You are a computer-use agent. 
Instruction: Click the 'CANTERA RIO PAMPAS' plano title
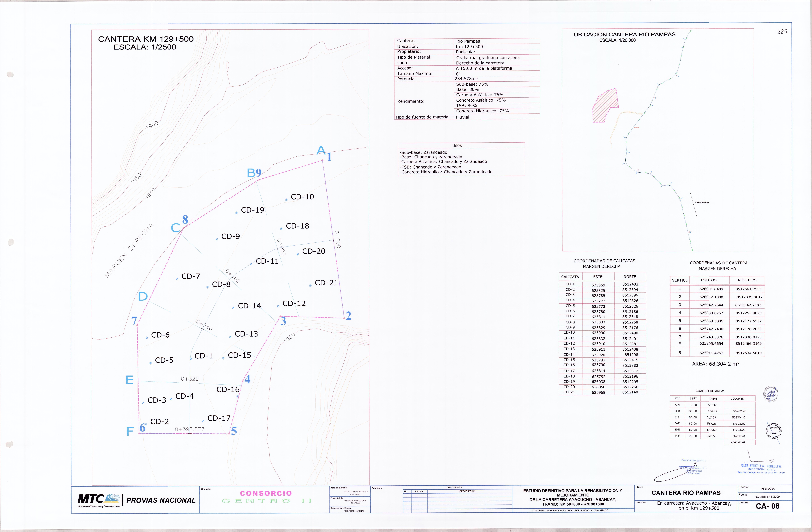(686, 493)
